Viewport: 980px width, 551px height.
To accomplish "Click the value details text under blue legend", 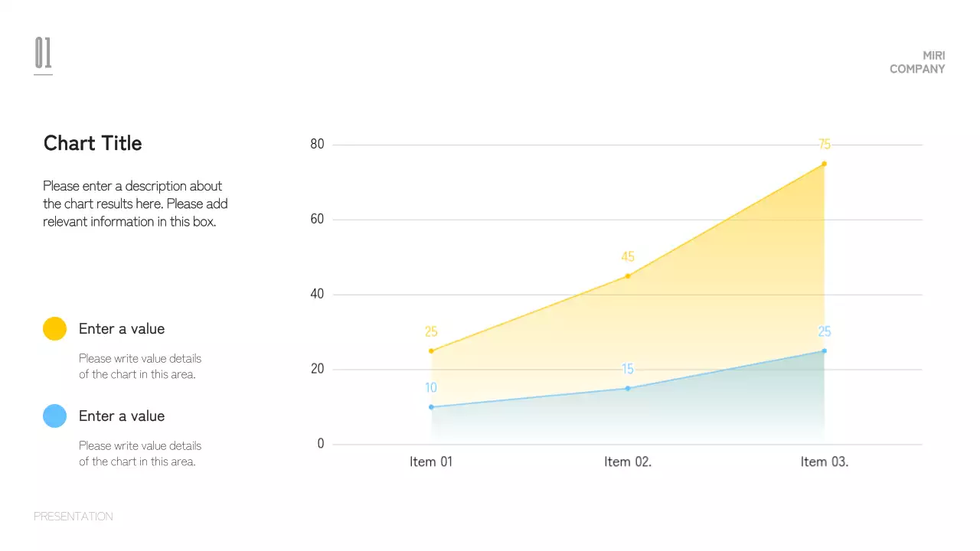I will (x=140, y=453).
